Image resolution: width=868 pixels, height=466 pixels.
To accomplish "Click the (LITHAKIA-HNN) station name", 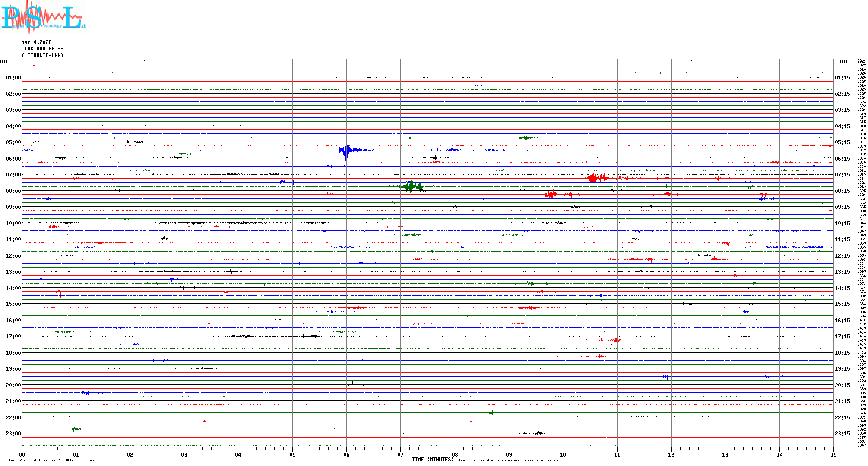I will point(42,55).
